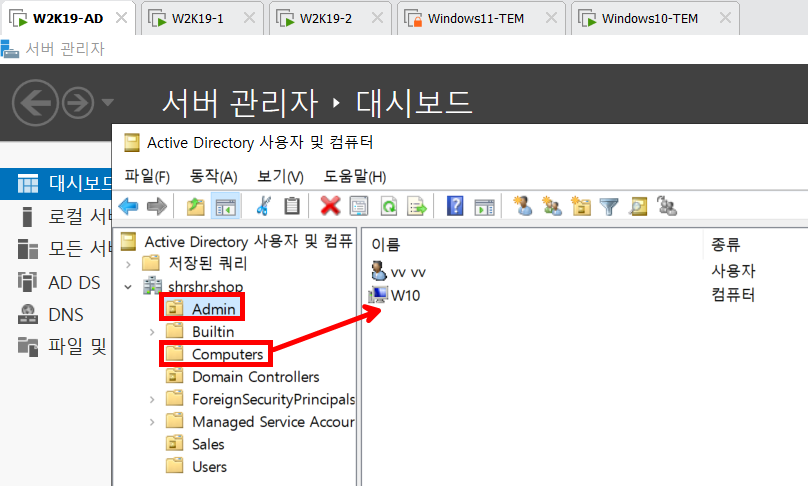Screen dimensions: 808x486
Task: Open the navigation history dropdown arrow
Action: pos(107,102)
